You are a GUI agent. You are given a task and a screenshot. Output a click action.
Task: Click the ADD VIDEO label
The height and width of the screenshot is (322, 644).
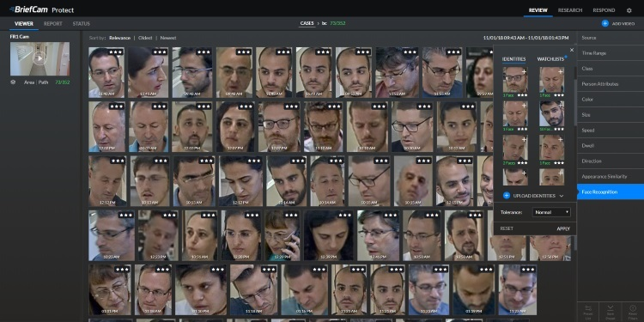(623, 24)
